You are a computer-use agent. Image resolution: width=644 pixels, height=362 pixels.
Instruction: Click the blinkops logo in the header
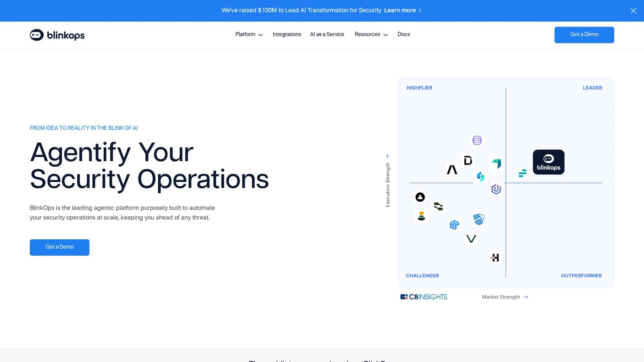coord(57,35)
